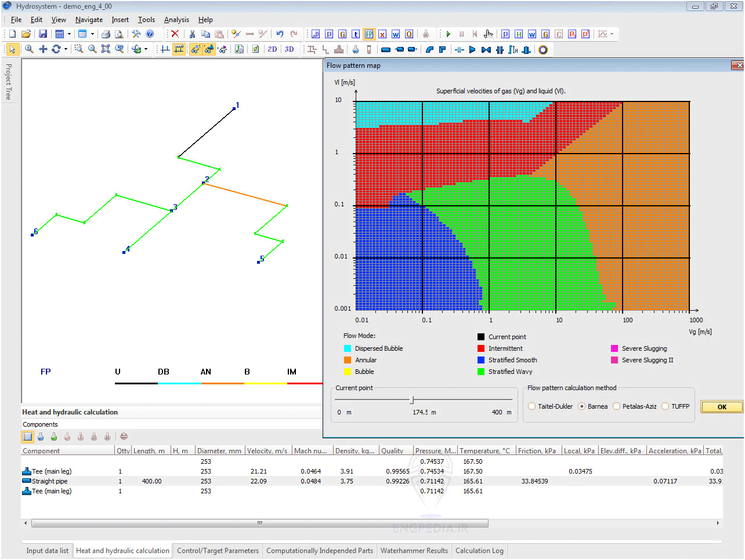745x560 pixels.
Task: Choose the TUFFP calculation method
Action: coord(665,406)
